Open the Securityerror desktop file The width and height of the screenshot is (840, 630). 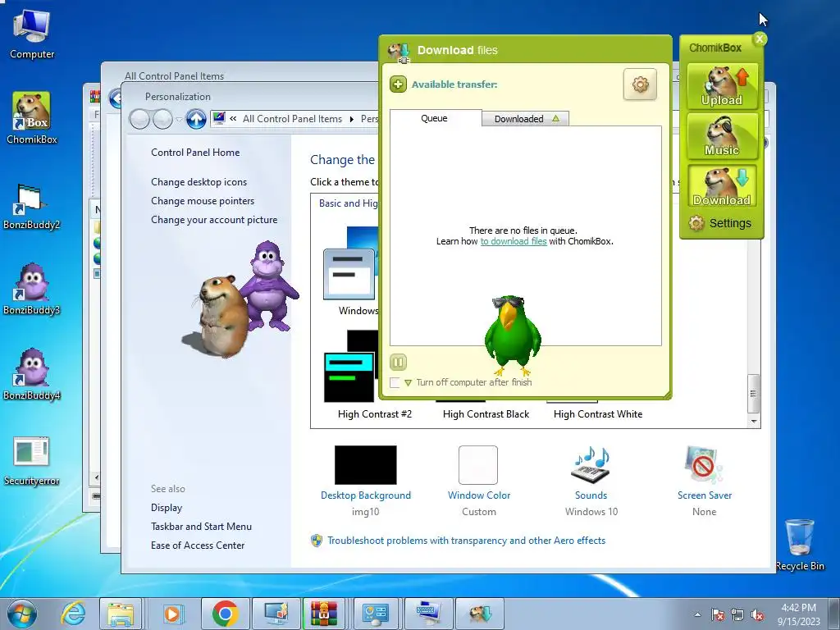point(32,461)
